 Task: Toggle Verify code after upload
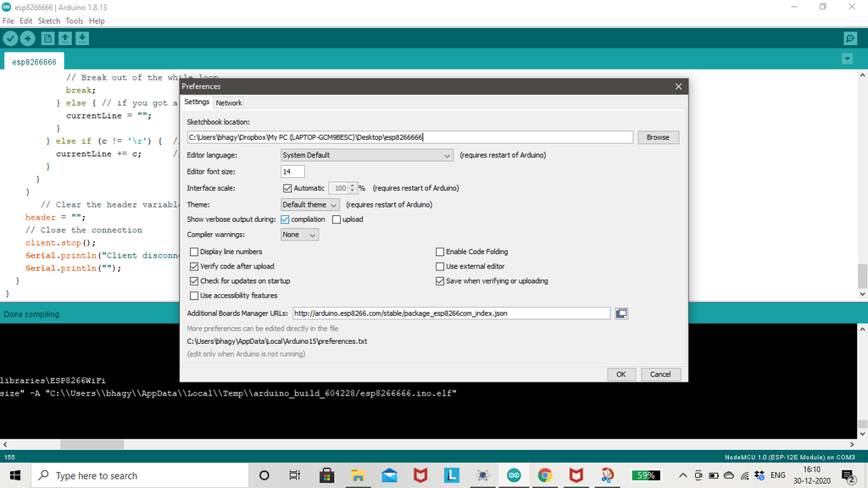194,266
